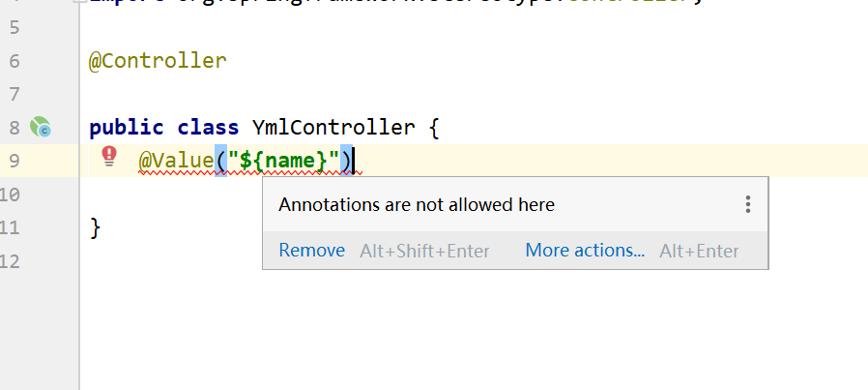Image resolution: width=868 pixels, height=390 pixels.
Task: Click line number 5 in the gutter
Action: pyautogui.click(x=14, y=27)
